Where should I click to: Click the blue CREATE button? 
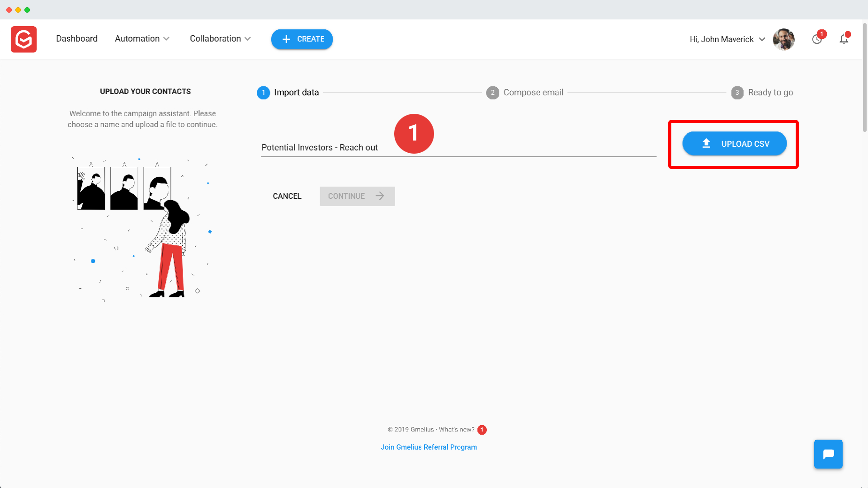pyautogui.click(x=302, y=39)
